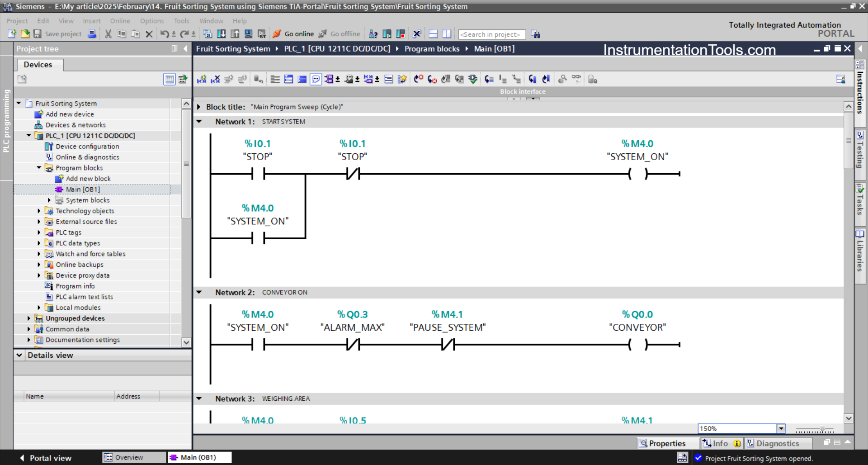Image resolution: width=868 pixels, height=465 pixels.
Task: Click Add new block in tree
Action: 88,178
